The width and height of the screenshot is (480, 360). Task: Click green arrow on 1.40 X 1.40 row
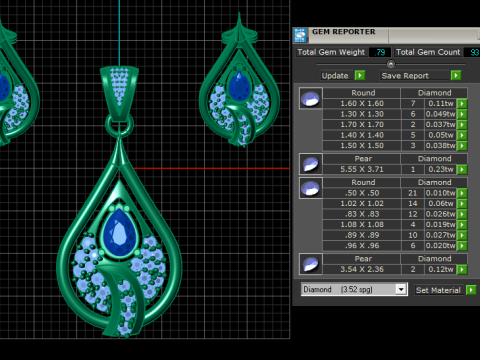(462, 135)
